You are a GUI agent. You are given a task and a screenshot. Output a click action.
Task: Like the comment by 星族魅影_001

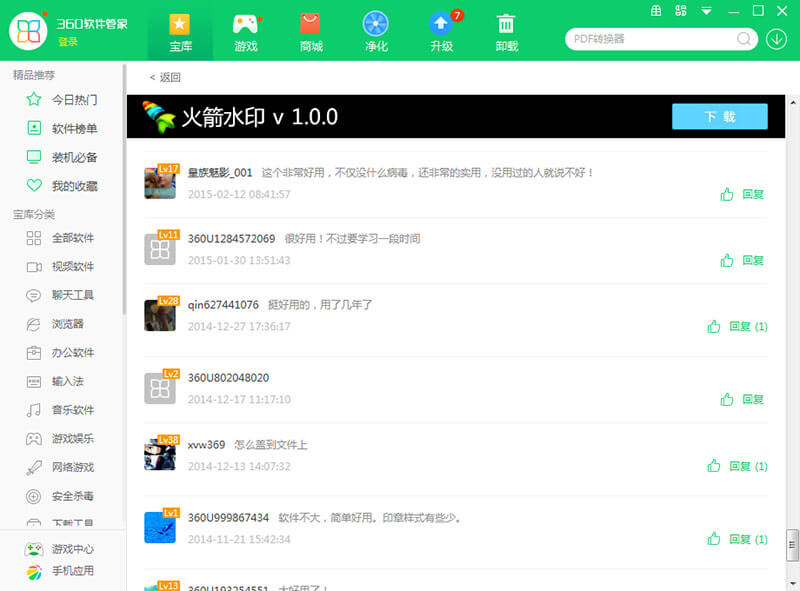[x=727, y=194]
